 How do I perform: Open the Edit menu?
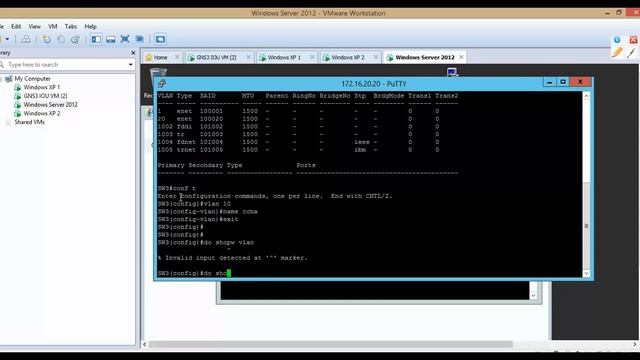pos(16,26)
